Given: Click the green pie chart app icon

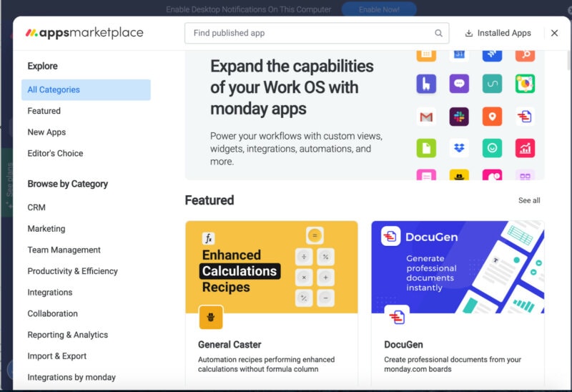Looking at the screenshot, I should pyautogui.click(x=525, y=84).
